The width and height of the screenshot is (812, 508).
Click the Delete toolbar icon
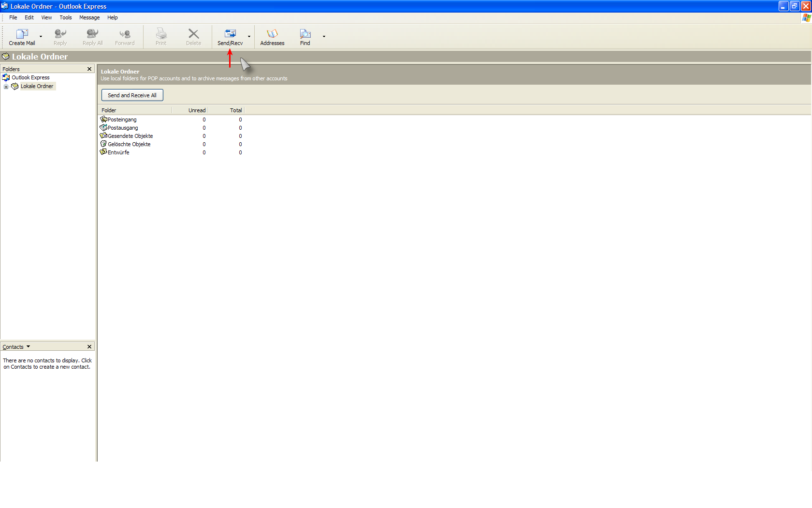pos(193,34)
